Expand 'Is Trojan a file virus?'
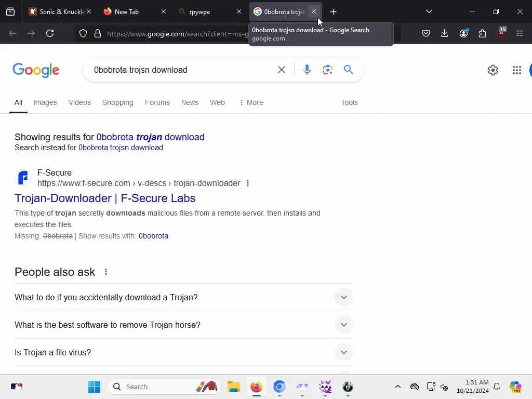Viewport: 532px width, 399px height. (184, 353)
